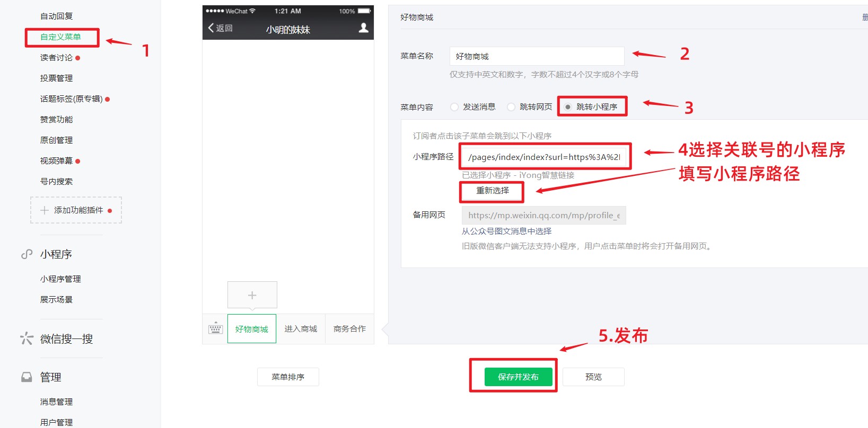Screen dimensions: 868x428
Task: Click the 微信搜一搜 star icon
Action: click(27, 338)
